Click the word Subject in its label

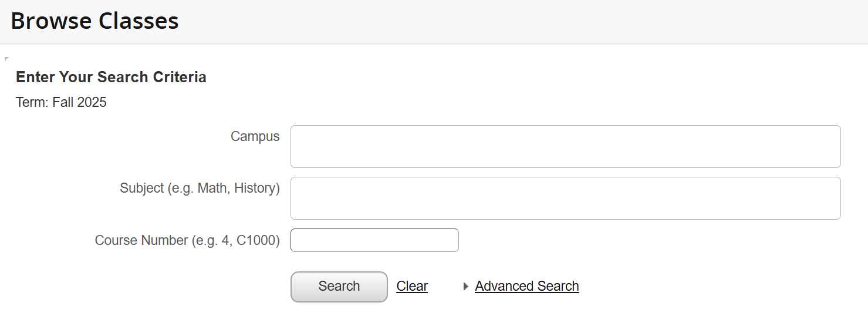141,189
